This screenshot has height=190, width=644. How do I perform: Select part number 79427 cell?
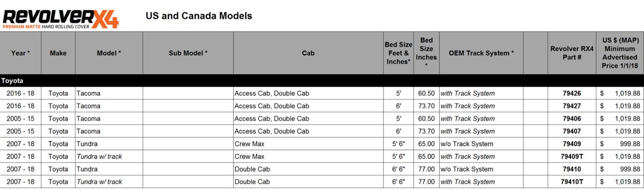(x=572, y=106)
